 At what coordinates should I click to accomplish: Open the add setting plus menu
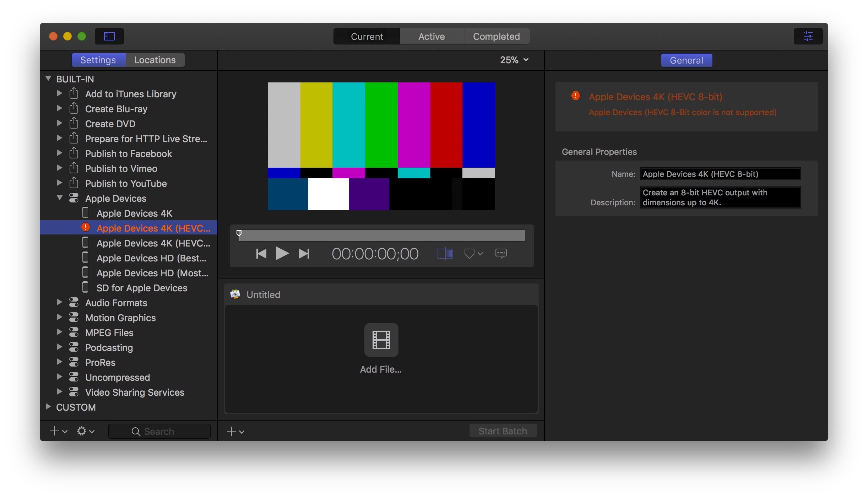[x=58, y=431]
